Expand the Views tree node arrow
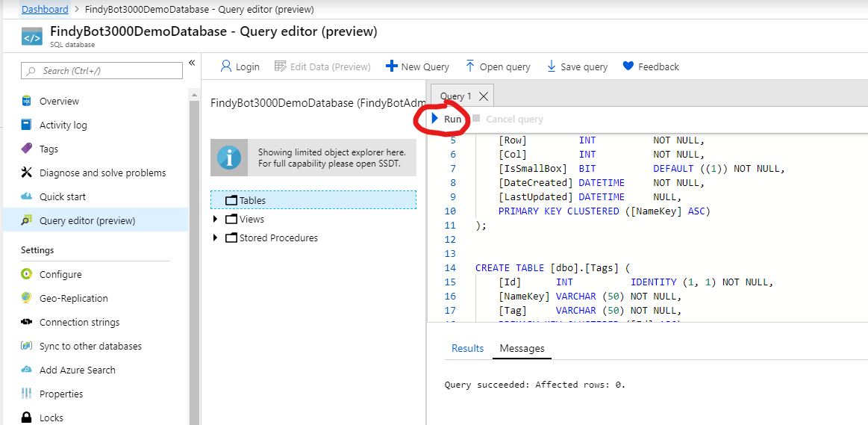 point(216,219)
